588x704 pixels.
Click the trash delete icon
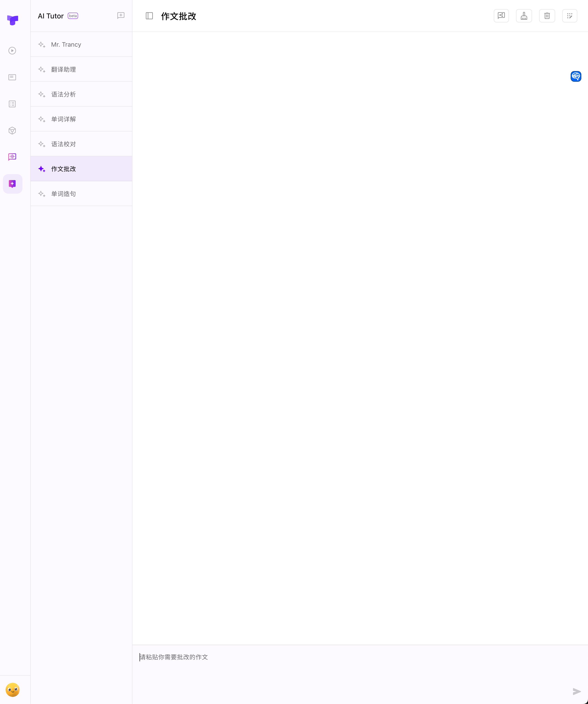547,16
